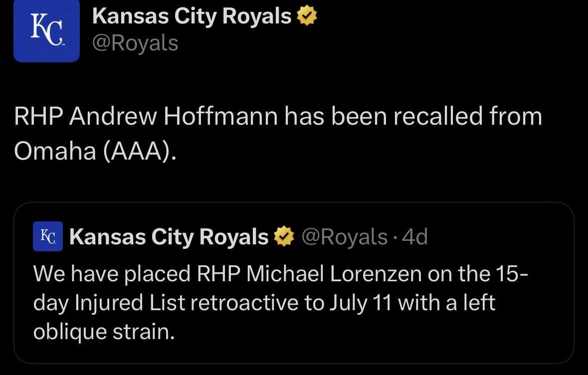Click the gold verified badge next to Kansas City Royals
The height and width of the screenshot is (375, 588).
pos(306,15)
